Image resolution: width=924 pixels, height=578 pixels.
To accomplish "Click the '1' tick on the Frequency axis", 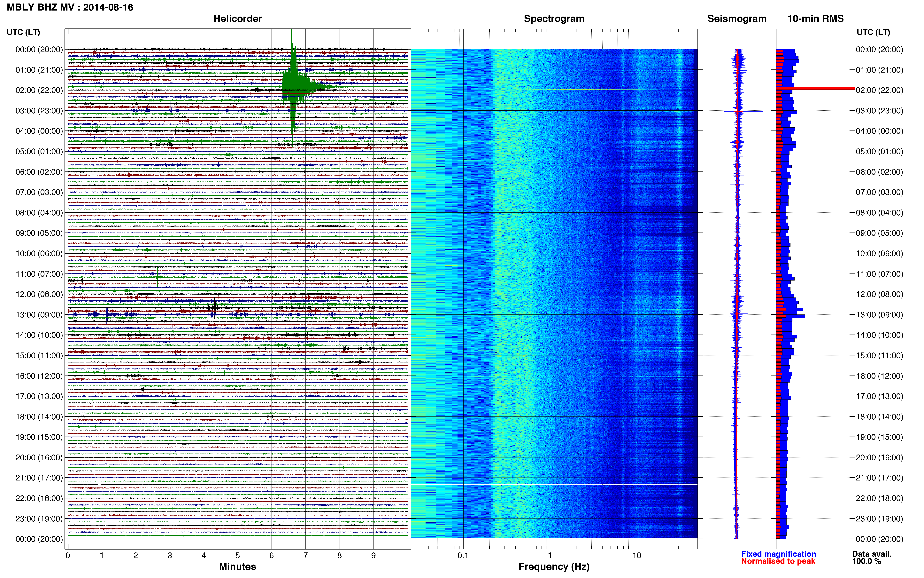I will coord(550,555).
